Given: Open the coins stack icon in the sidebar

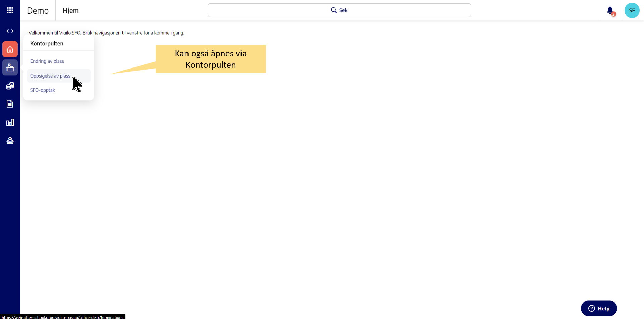Looking at the screenshot, I should pyautogui.click(x=10, y=86).
